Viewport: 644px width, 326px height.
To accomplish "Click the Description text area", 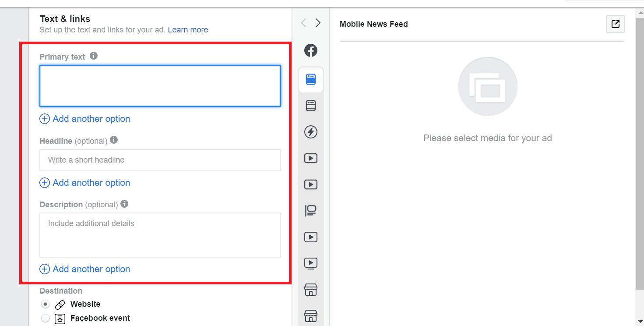I will pos(160,235).
